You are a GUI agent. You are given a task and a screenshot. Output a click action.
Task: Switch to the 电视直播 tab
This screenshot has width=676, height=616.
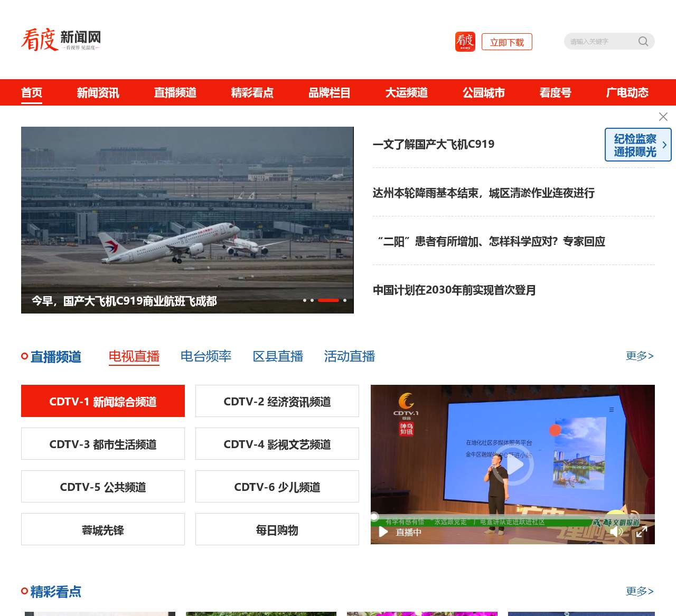point(134,356)
